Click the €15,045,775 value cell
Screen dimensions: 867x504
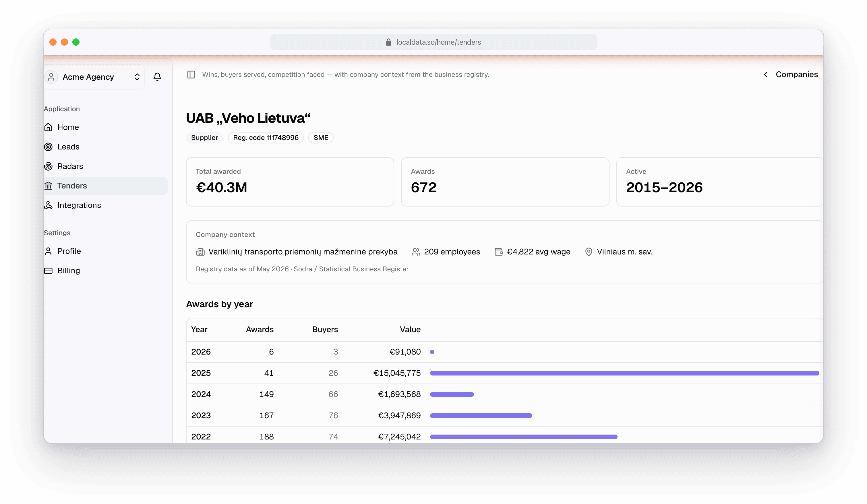[397, 373]
